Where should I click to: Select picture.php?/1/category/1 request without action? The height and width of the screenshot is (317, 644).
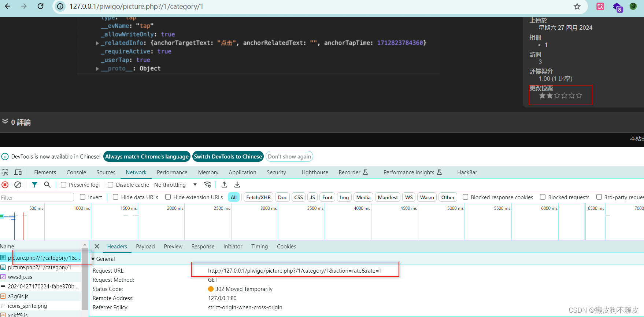coord(41,267)
